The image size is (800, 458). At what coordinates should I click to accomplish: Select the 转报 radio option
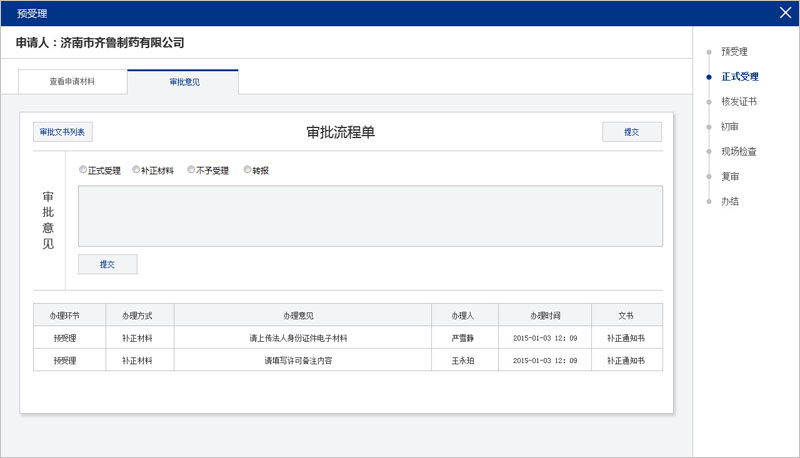coord(247,170)
